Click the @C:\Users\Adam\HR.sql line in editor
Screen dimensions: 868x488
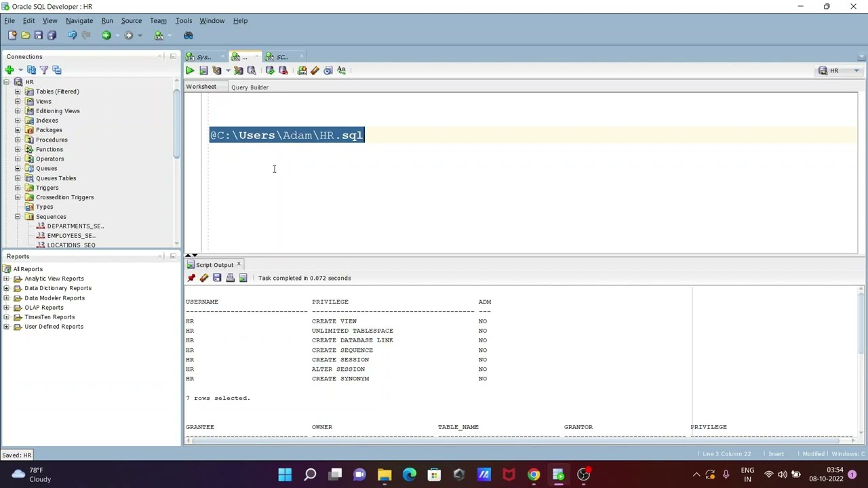[x=287, y=136]
